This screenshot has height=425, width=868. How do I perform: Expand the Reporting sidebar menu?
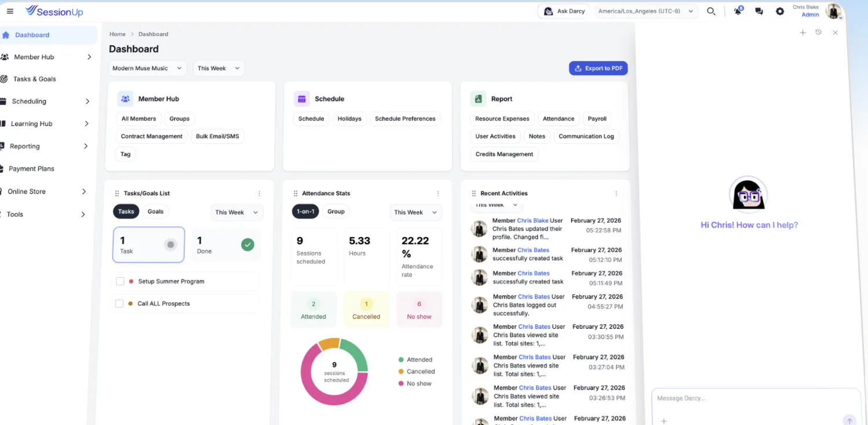(45, 146)
